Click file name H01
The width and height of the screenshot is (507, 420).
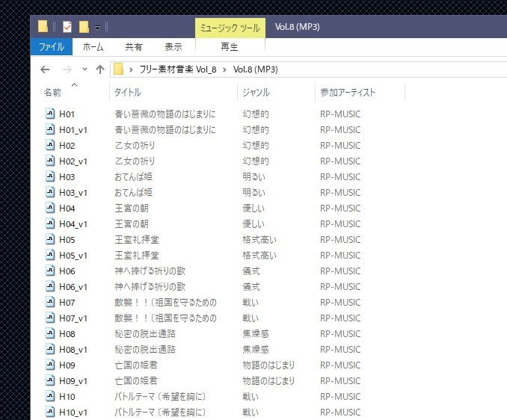[67, 114]
